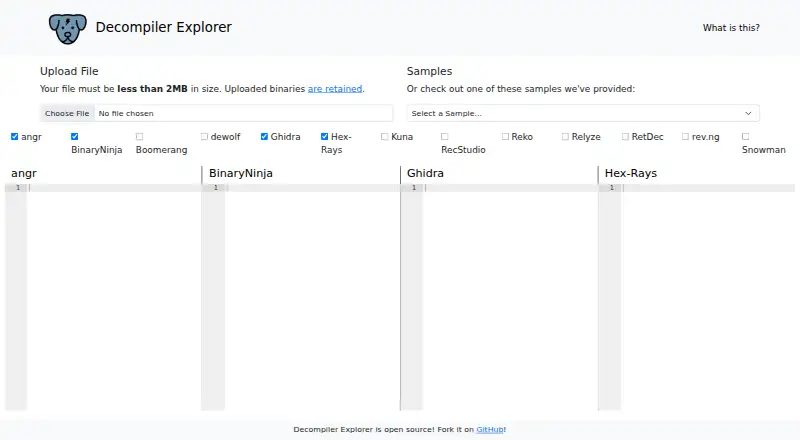Click the Decompiler Explorer dog logo
The width and height of the screenshot is (800, 440).
[x=67, y=28]
